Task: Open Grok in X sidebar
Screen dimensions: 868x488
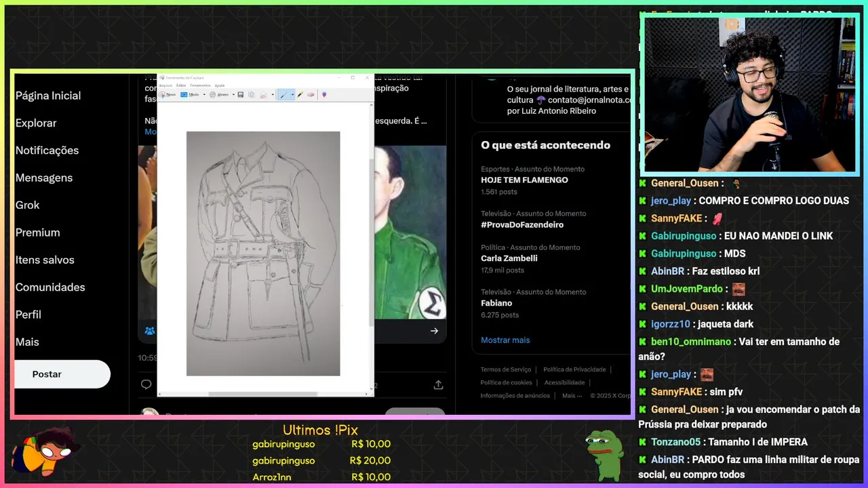Action: 28,205
